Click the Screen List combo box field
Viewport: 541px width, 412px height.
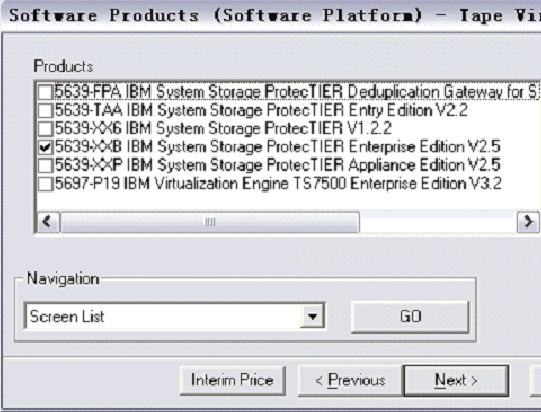[x=174, y=316]
